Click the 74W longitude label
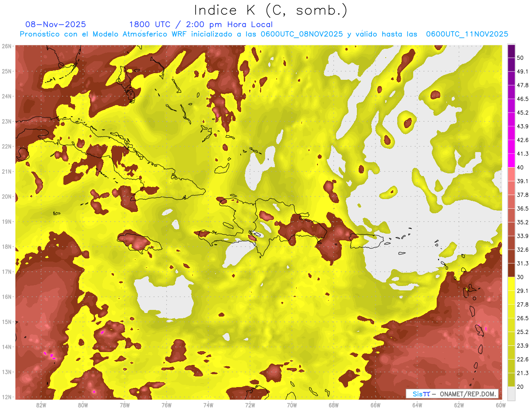The height and width of the screenshot is (411, 532). pyautogui.click(x=208, y=405)
